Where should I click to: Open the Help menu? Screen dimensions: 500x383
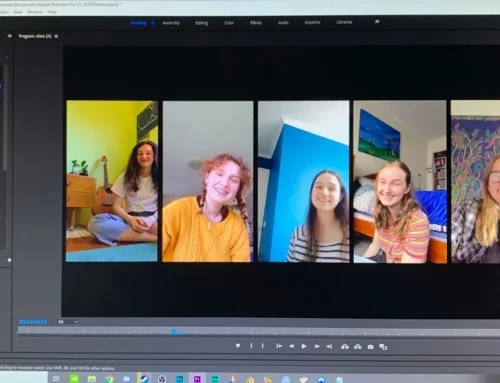[x=52, y=12]
